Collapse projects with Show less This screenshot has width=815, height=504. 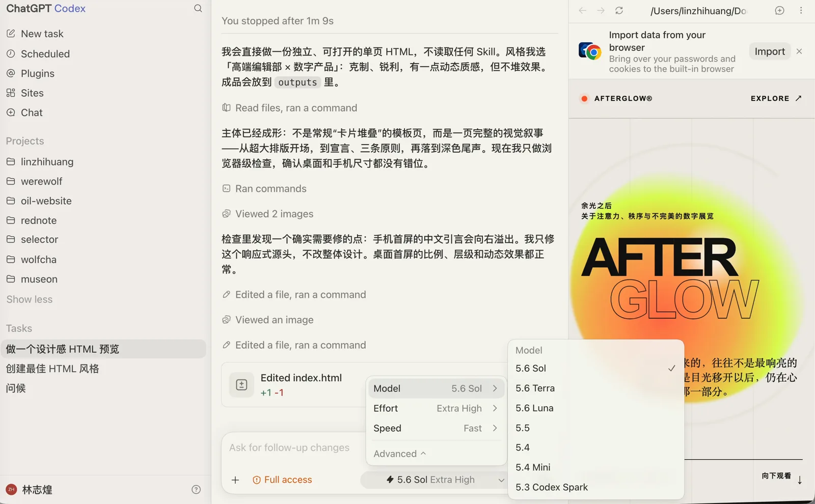(30, 299)
